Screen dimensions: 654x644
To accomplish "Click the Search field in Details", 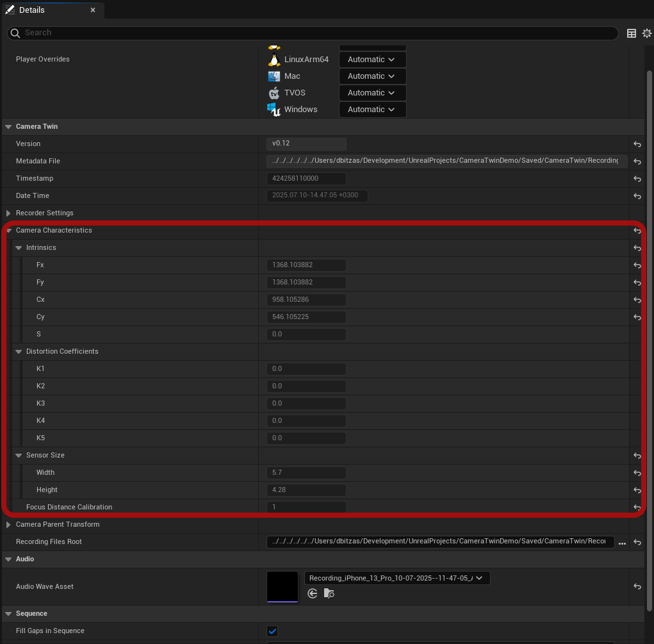I will [314, 33].
